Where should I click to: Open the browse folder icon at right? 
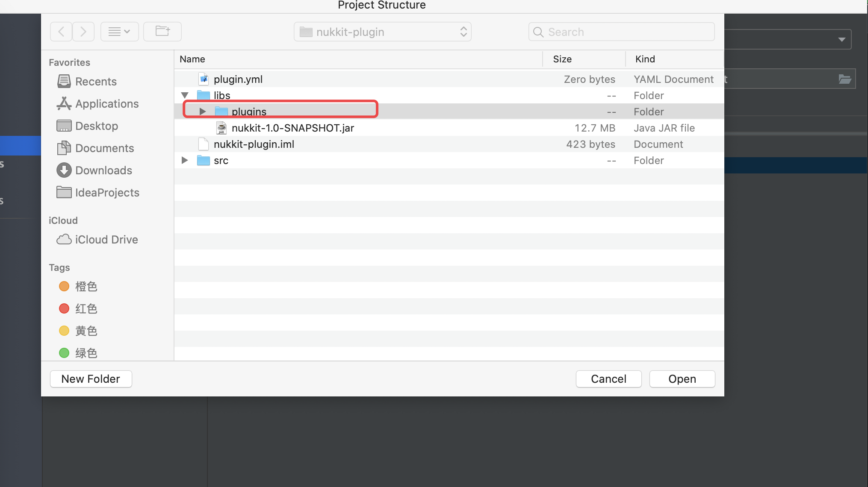[844, 79]
